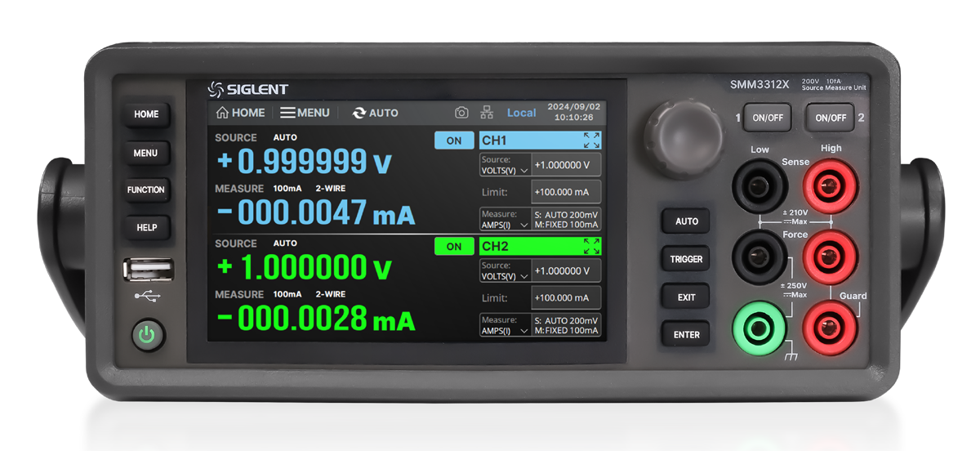Open the on-screen MENU hamburger item

click(x=305, y=113)
